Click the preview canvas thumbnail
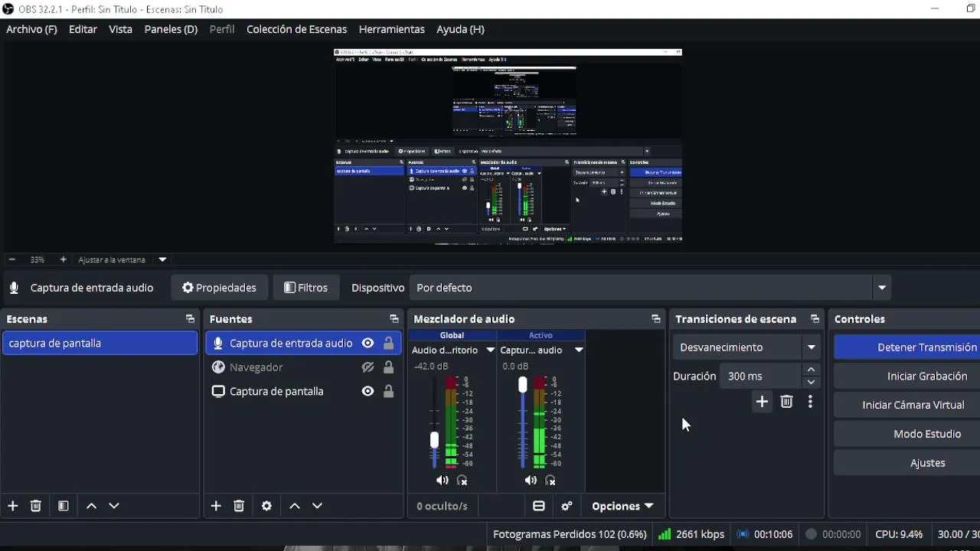This screenshot has height=551, width=980. 508,146
